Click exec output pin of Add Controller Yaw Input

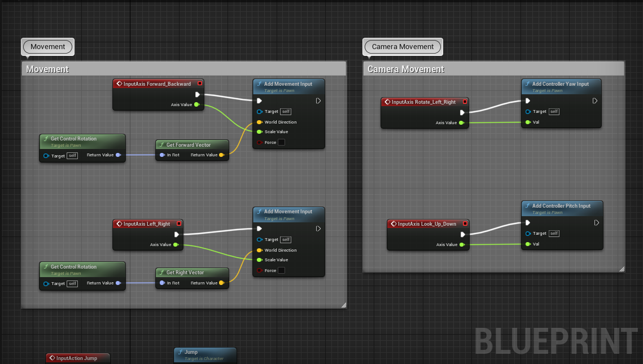click(x=594, y=101)
